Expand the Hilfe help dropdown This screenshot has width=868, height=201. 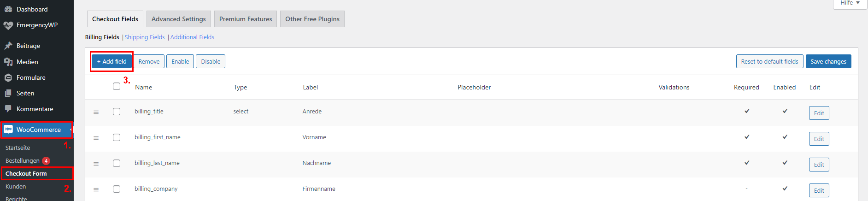[850, 3]
